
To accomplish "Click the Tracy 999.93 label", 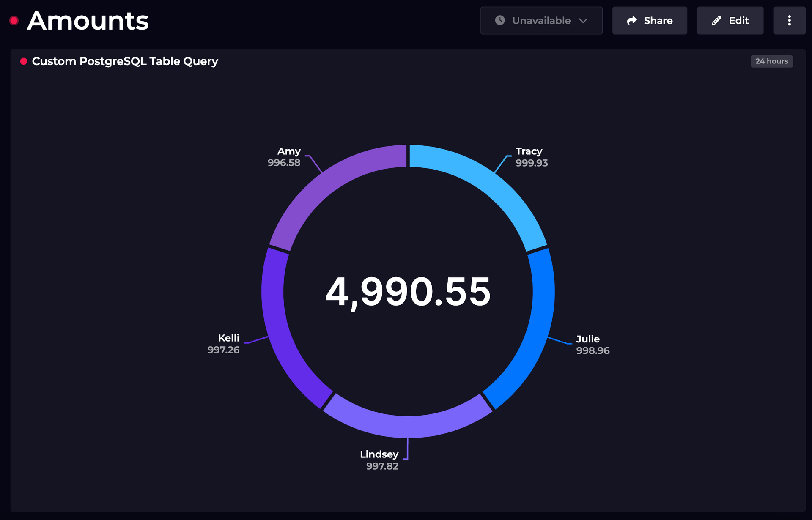I will click(531, 157).
